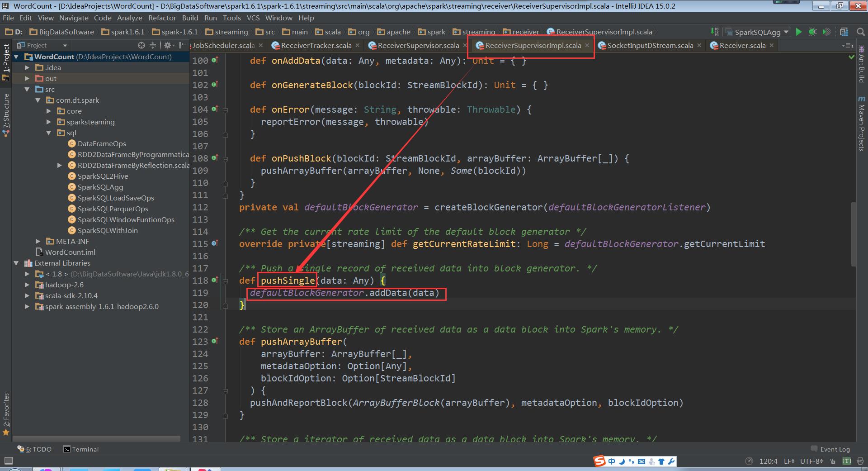The image size is (868, 471).
Task: Open Search Everywhere magnifier
Action: (x=861, y=32)
